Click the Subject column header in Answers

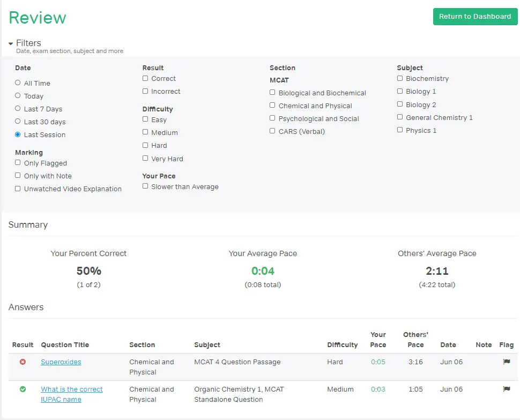coord(207,345)
